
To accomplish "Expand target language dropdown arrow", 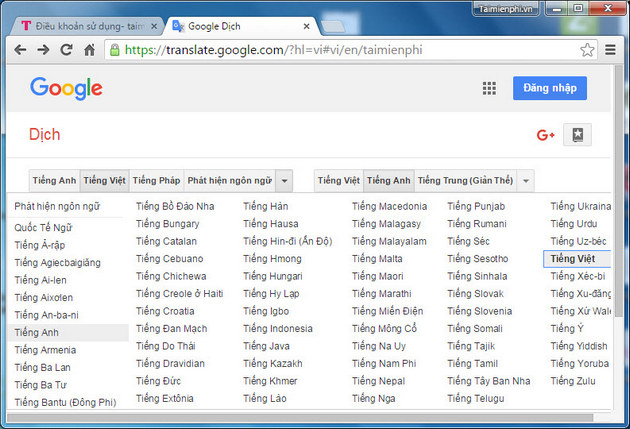I will click(x=526, y=181).
